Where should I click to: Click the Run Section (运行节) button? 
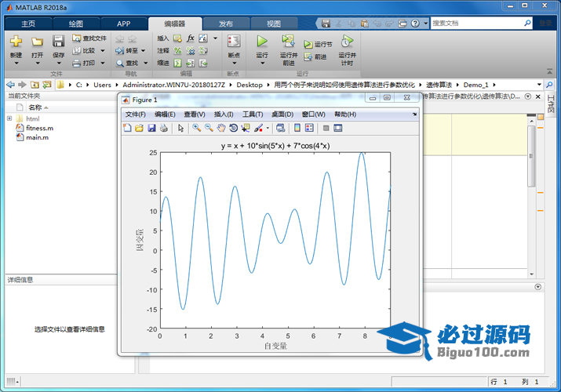tap(318, 45)
